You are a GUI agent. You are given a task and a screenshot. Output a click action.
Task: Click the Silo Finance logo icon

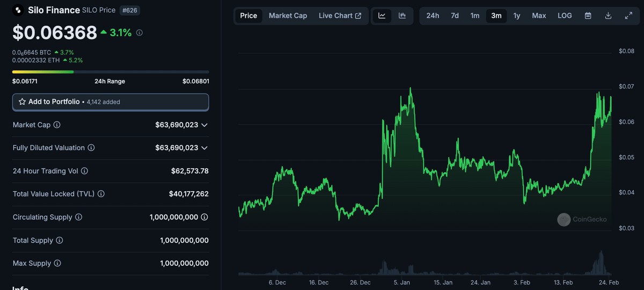[x=18, y=10]
